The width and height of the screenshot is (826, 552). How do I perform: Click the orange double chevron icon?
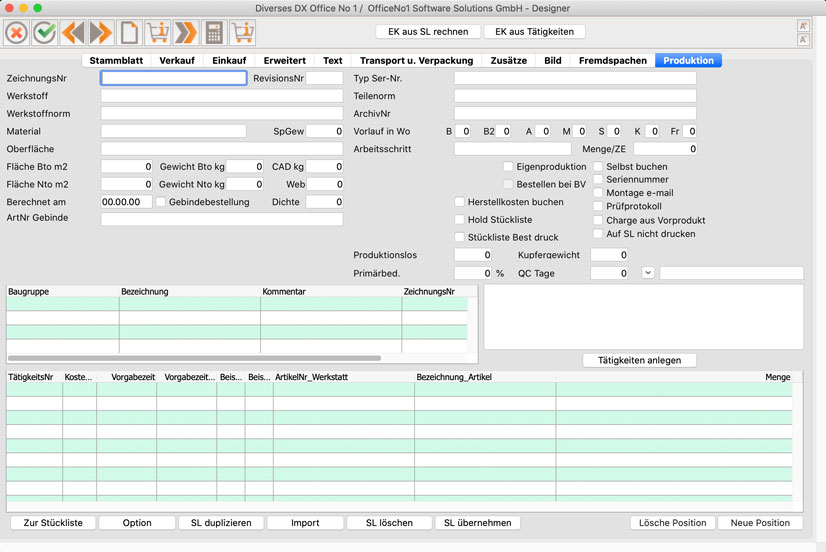point(186,33)
